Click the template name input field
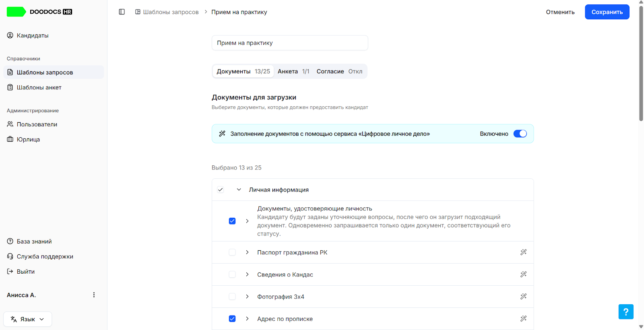This screenshot has height=330, width=644. pos(290,43)
